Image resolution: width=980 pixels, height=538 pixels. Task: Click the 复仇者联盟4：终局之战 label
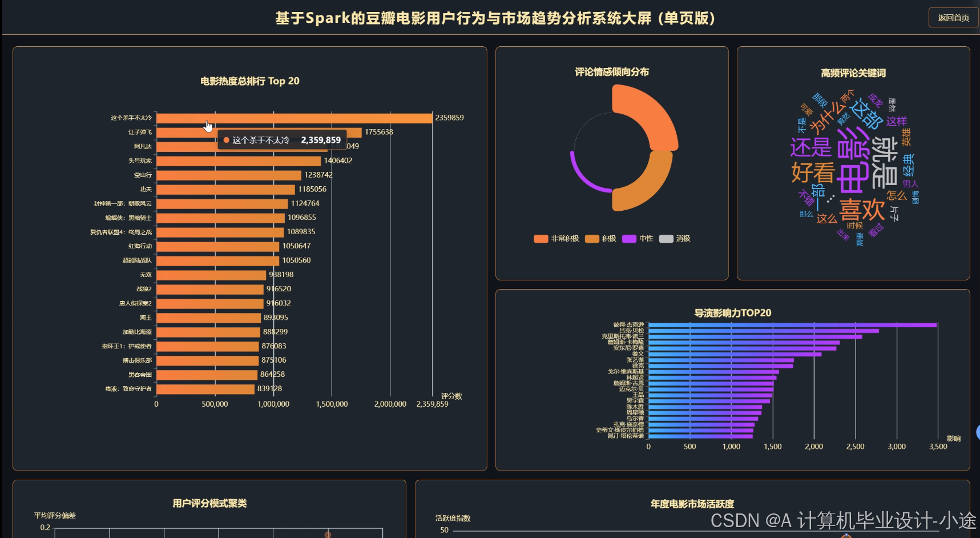121,232
